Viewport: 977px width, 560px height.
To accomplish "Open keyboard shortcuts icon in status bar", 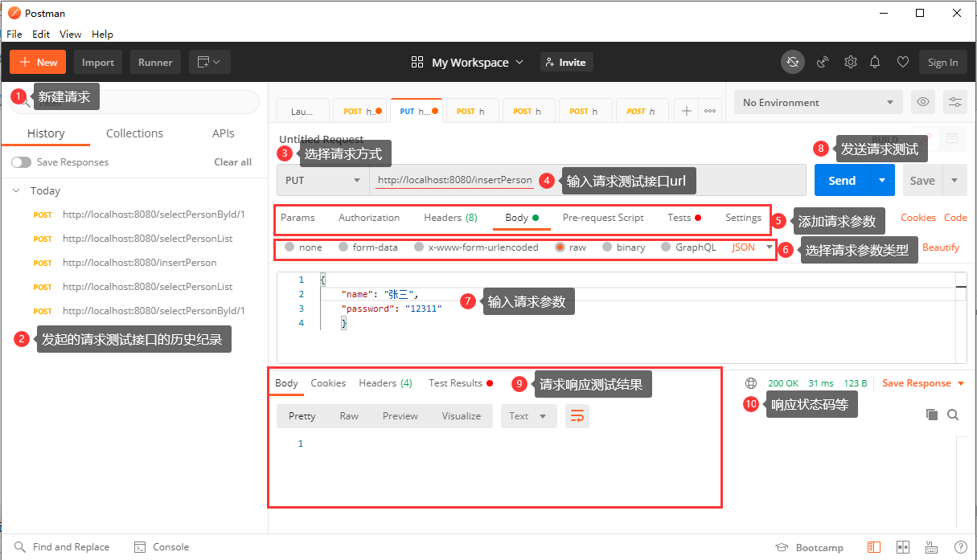I will pyautogui.click(x=932, y=547).
